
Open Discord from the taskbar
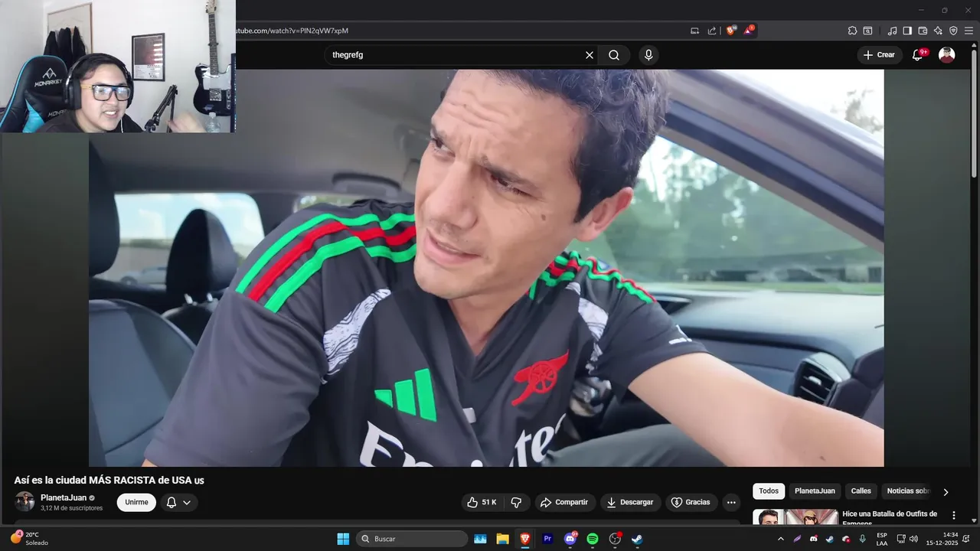coord(570,539)
